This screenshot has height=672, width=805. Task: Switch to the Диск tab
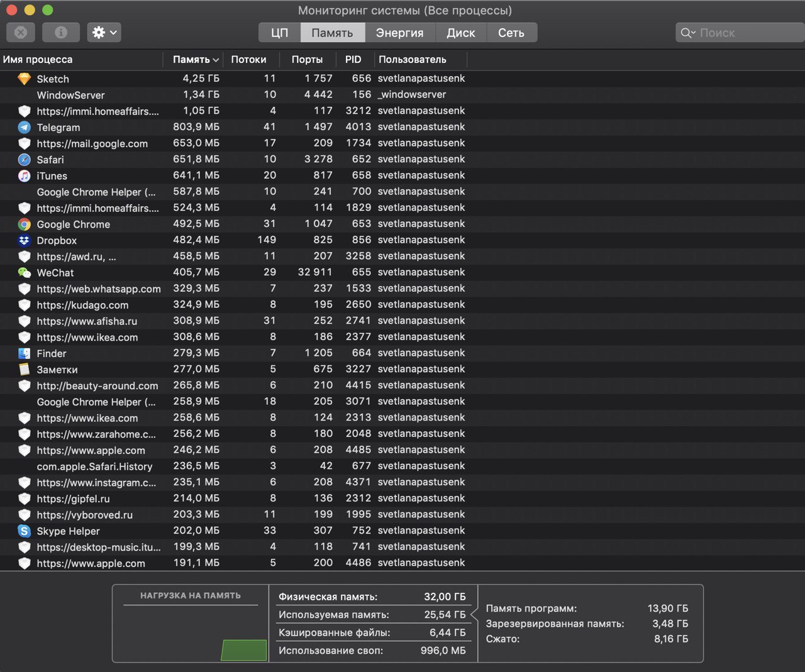(461, 33)
